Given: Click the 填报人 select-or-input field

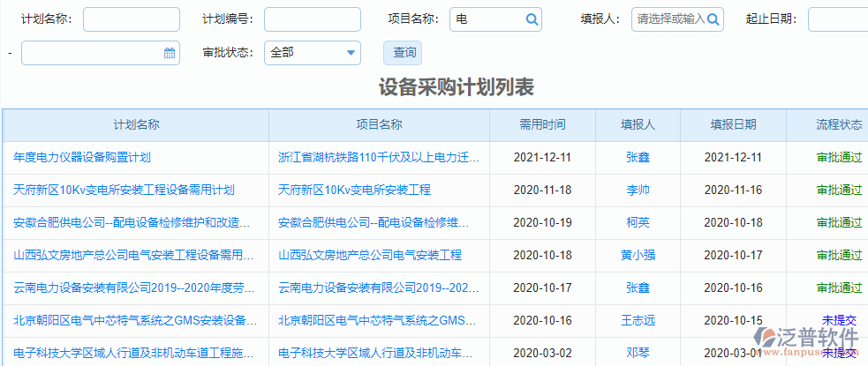Looking at the screenshot, I should point(677,19).
